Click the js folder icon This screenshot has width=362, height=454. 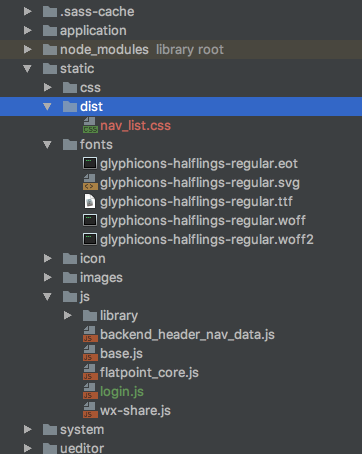[x=70, y=296]
